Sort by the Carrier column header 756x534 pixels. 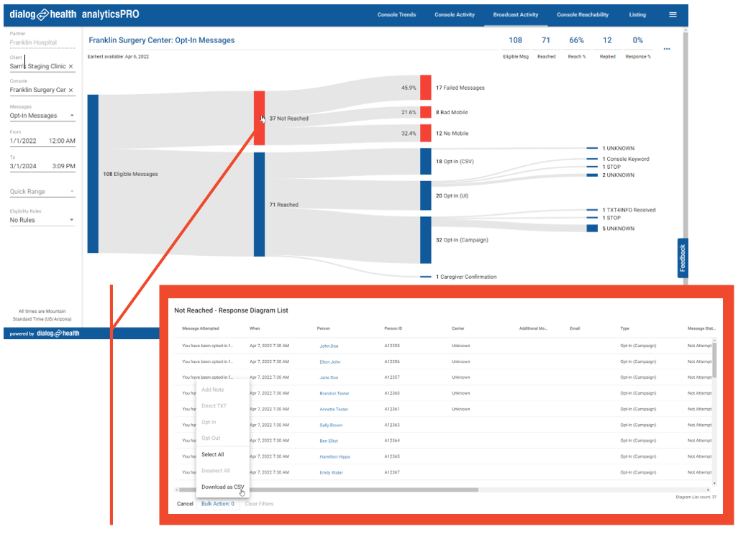[457, 328]
